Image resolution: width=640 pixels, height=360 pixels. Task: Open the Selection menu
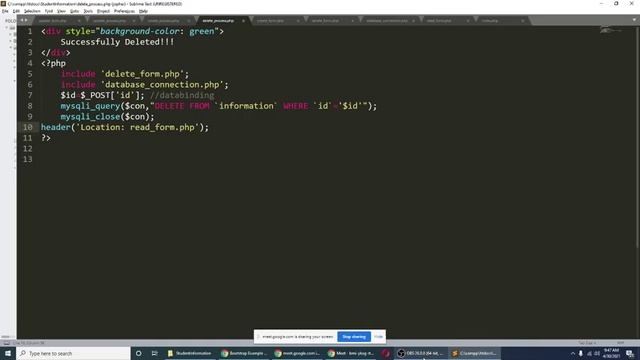[32, 11]
